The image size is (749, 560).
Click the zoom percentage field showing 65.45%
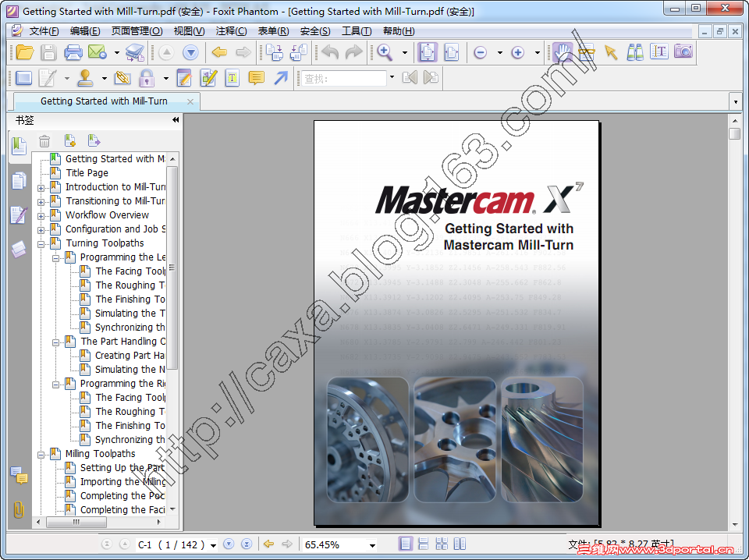(335, 544)
